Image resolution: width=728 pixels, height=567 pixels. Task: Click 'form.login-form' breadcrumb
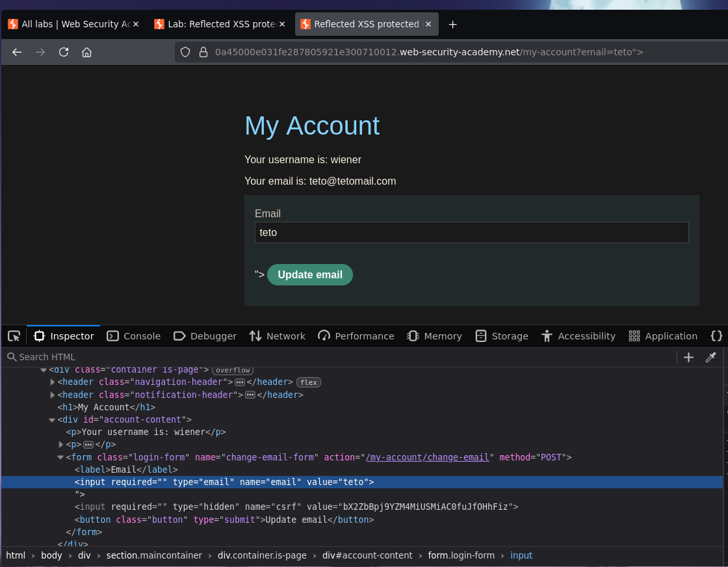(x=461, y=555)
